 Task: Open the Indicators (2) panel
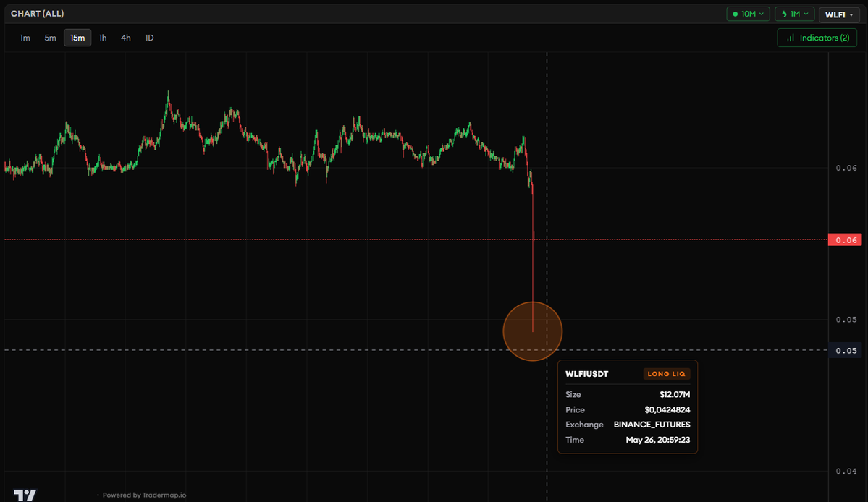pos(817,38)
